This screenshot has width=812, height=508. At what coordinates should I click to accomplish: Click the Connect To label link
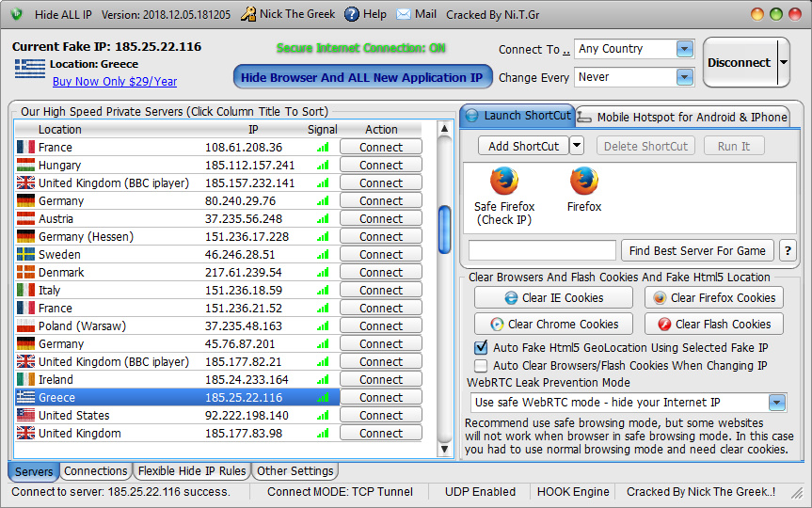coord(533,50)
